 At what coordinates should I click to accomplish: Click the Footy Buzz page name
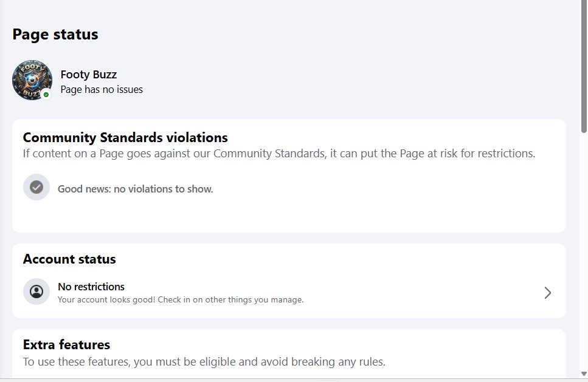89,75
